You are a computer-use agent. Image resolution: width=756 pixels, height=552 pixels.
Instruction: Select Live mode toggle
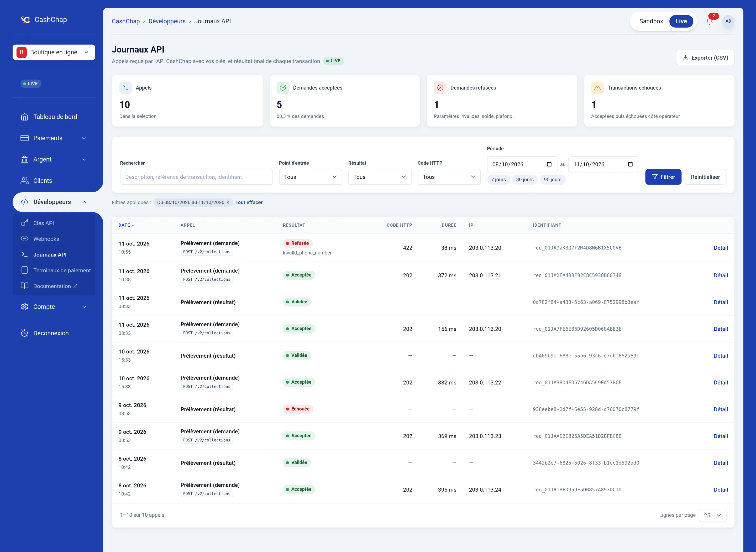coord(681,21)
